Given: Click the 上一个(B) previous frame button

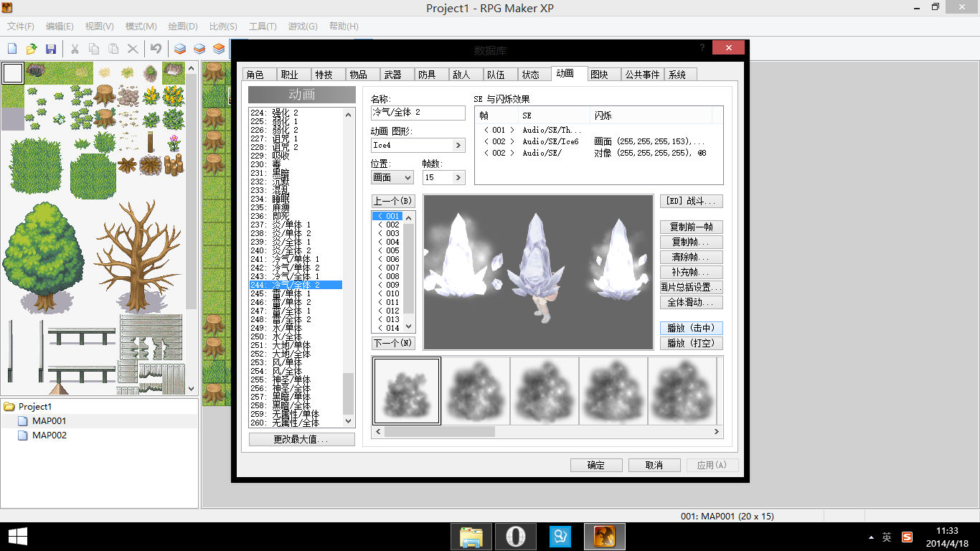Looking at the screenshot, I should [x=393, y=201].
